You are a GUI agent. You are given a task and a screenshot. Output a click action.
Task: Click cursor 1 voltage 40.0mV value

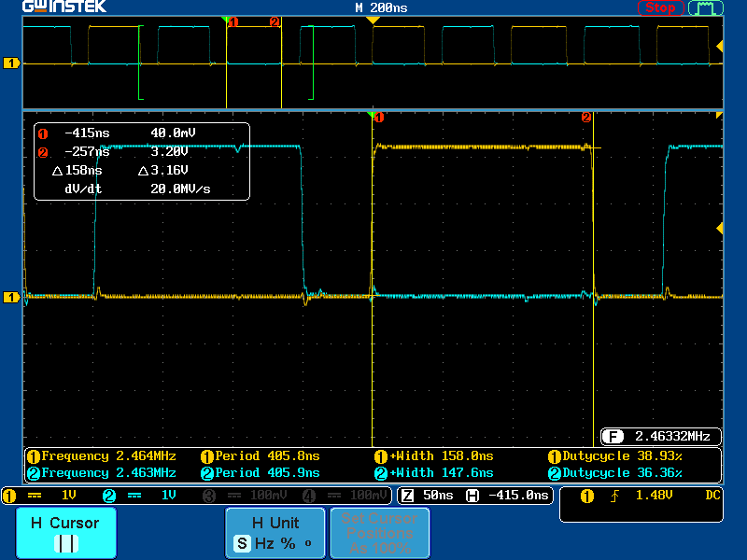[173, 133]
